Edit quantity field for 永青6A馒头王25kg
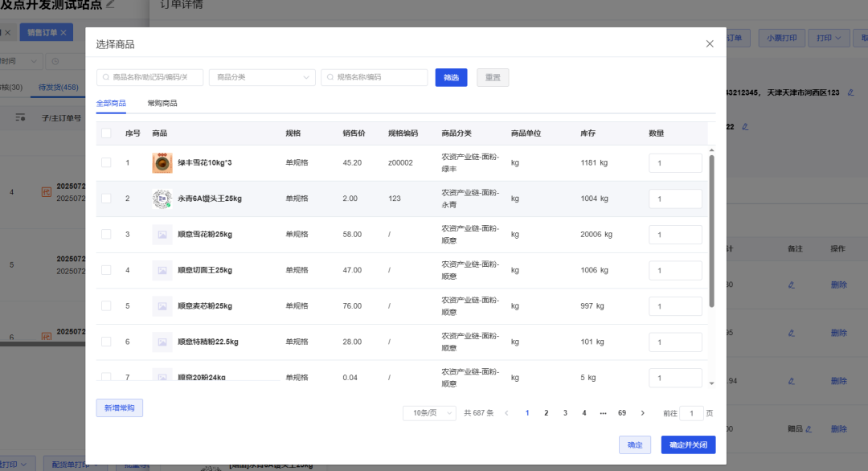The image size is (868, 471). point(675,199)
